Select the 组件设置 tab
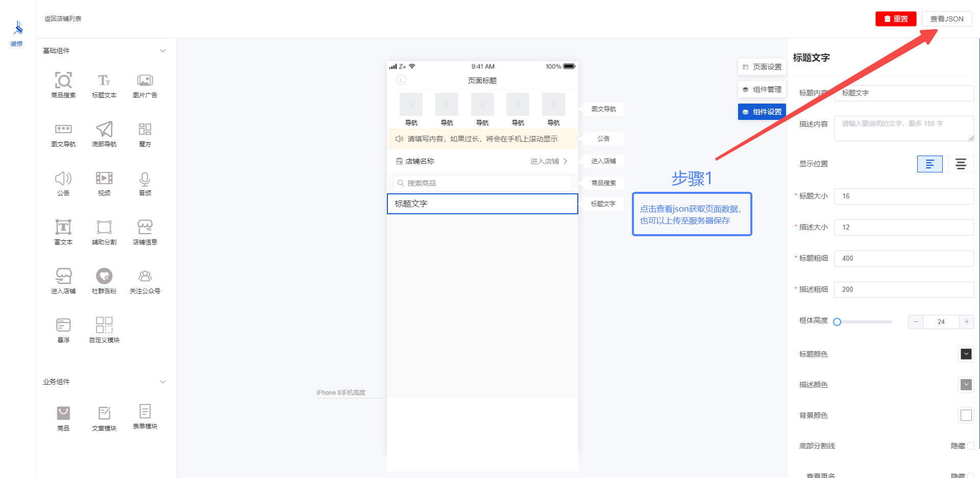 pos(762,112)
